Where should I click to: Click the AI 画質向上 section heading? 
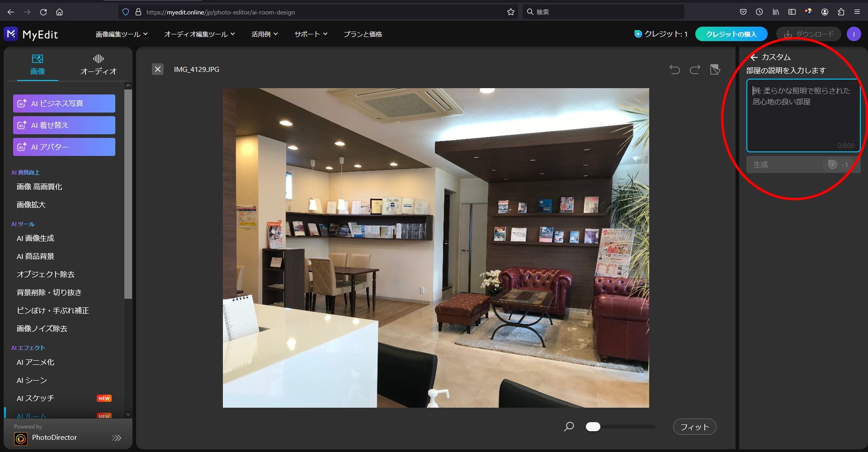pos(25,173)
